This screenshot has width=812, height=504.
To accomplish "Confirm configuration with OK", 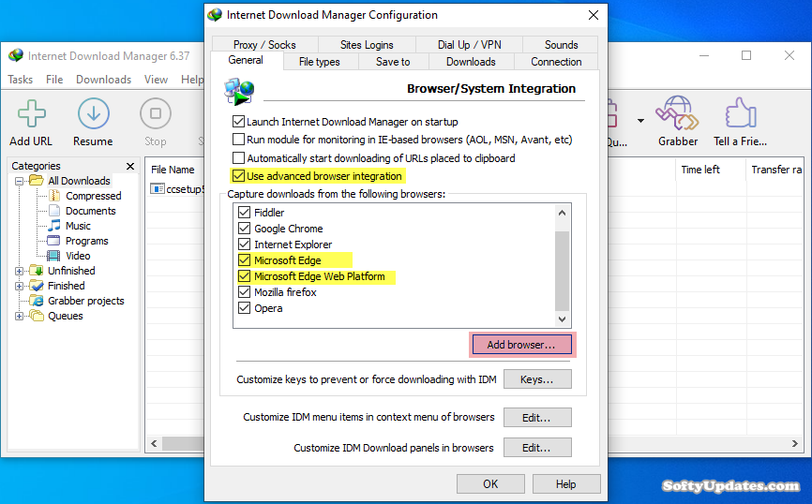I will click(490, 483).
